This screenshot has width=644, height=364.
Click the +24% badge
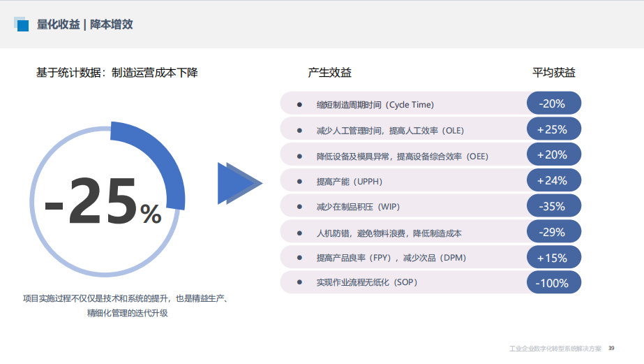(553, 180)
